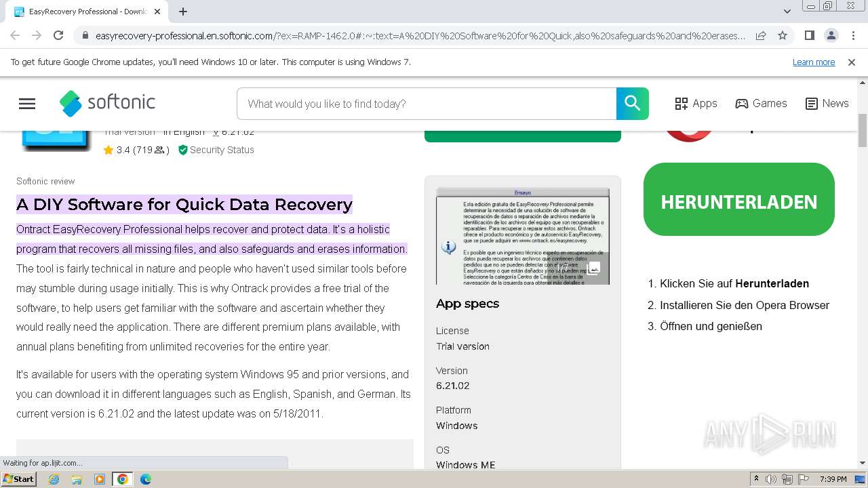The image size is (868, 488).
Task: Click the Softonic logo
Action: pos(107,103)
